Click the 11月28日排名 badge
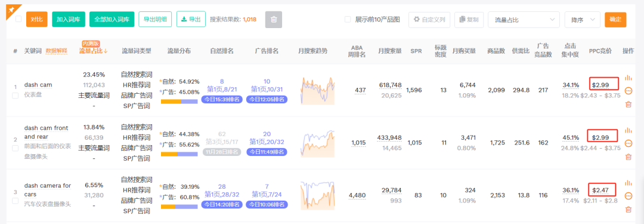This screenshot has width=644, height=224. 221,152
